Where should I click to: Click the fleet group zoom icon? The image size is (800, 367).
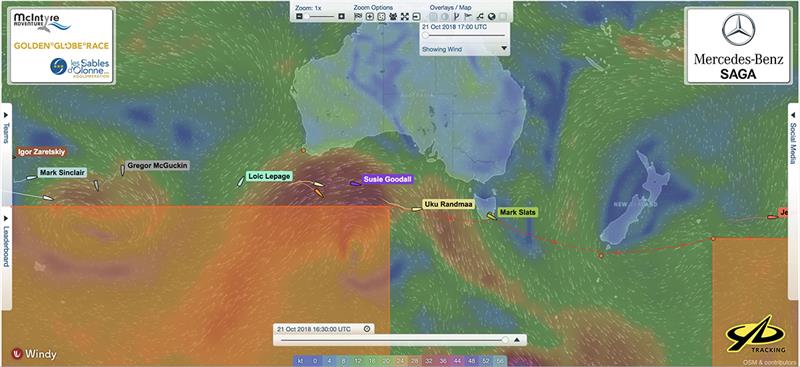(393, 16)
